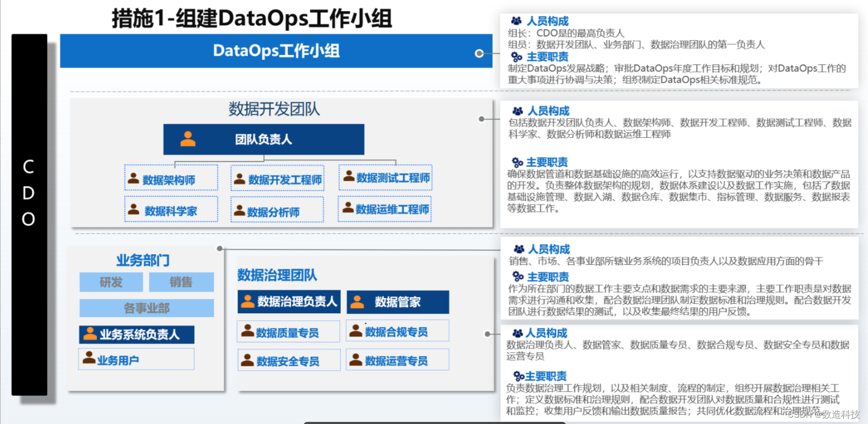The height and width of the screenshot is (424, 868).
Task: Click the person icon beside 数据架构师
Action: coord(133,179)
